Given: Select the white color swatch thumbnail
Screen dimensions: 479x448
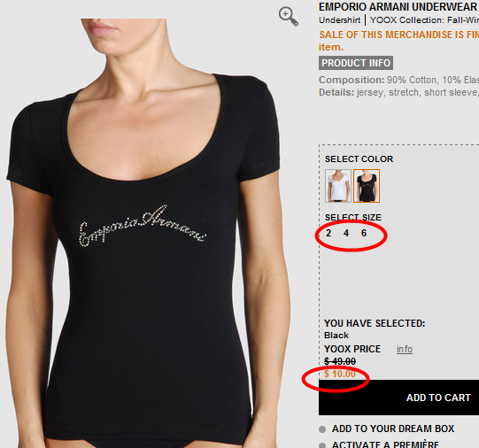Looking at the screenshot, I should (x=338, y=186).
